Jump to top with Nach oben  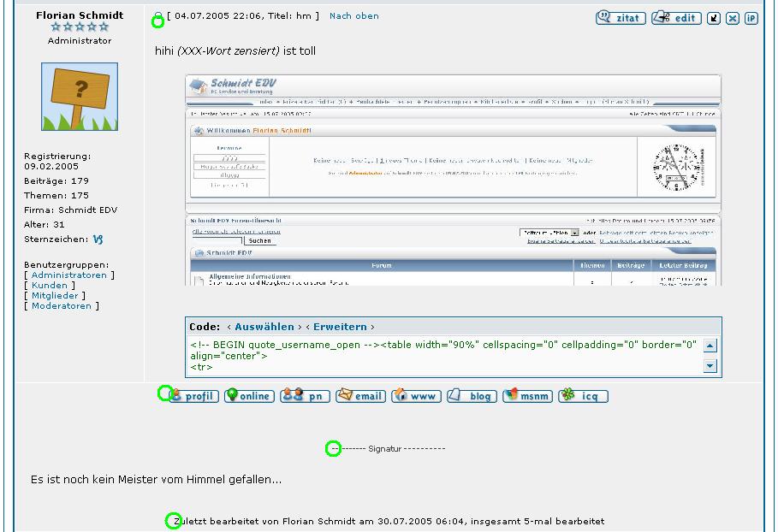354,16
